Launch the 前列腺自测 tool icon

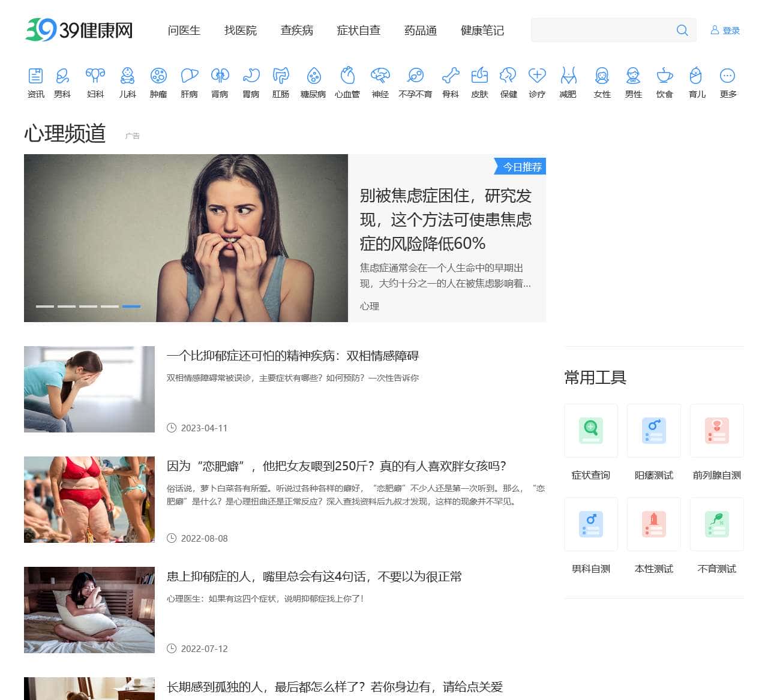click(x=716, y=431)
